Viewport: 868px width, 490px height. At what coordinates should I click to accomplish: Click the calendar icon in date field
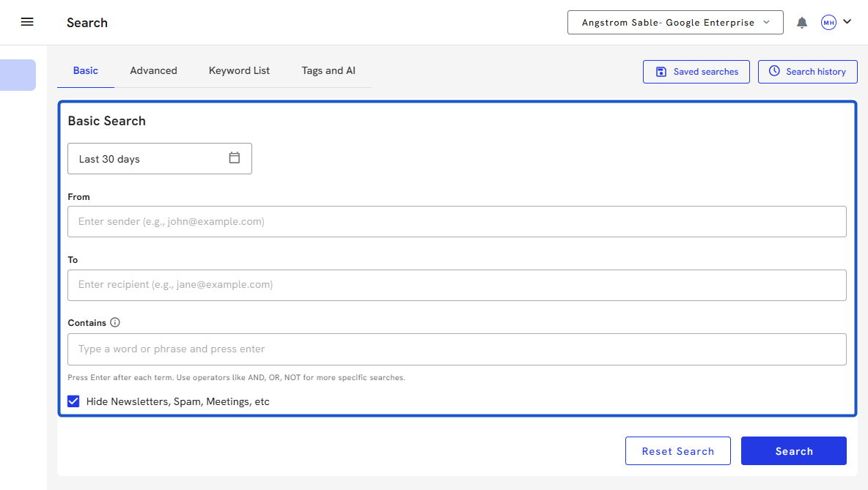click(x=235, y=158)
